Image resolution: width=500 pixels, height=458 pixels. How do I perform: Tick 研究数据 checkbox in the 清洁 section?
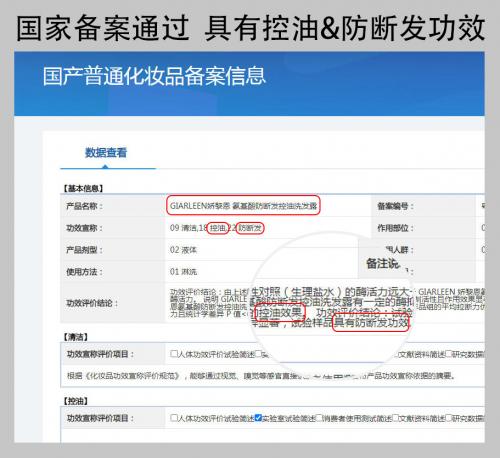point(449,354)
